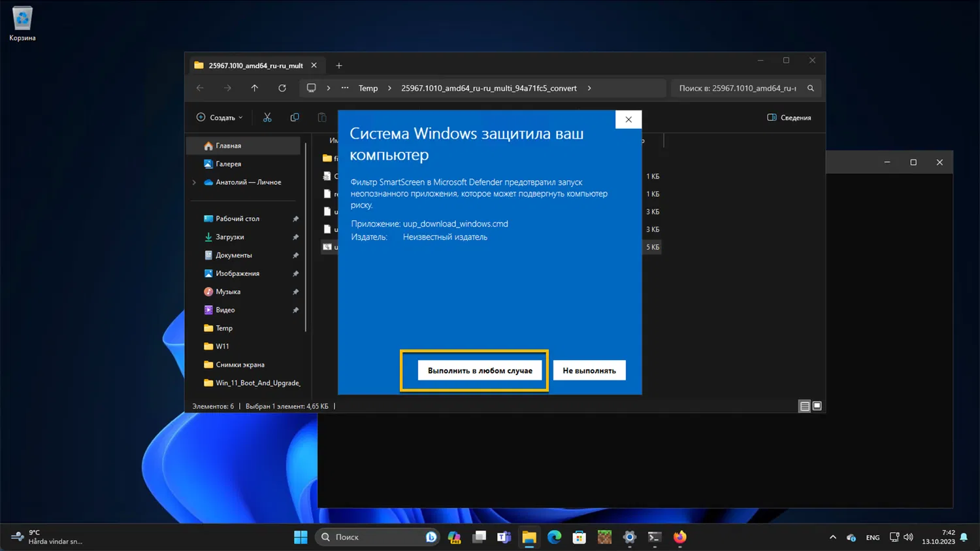Open the 'Создать' dropdown menu

(x=220, y=118)
